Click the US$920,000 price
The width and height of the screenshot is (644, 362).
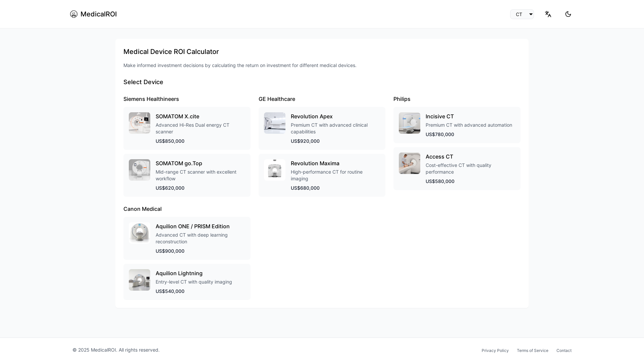click(305, 141)
